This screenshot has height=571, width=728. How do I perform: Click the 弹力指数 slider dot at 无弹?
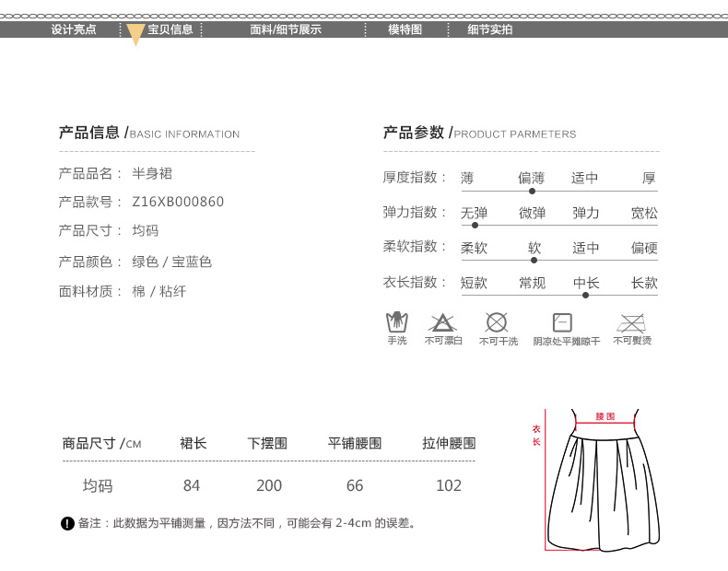pos(475,226)
